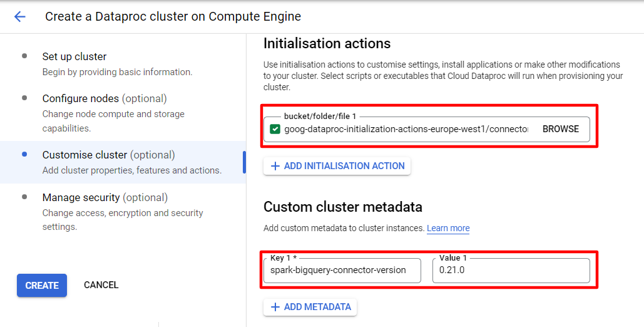
Task: Open the Set up cluster step
Action: tap(117, 64)
